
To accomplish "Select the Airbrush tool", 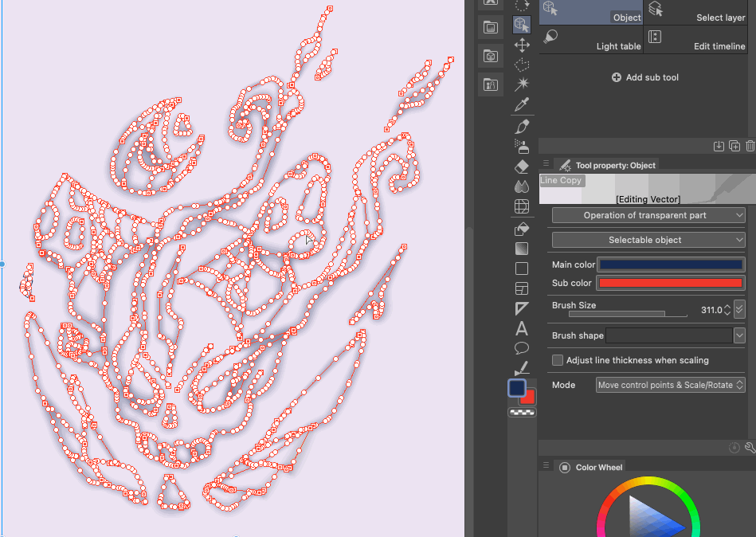I will (x=522, y=146).
